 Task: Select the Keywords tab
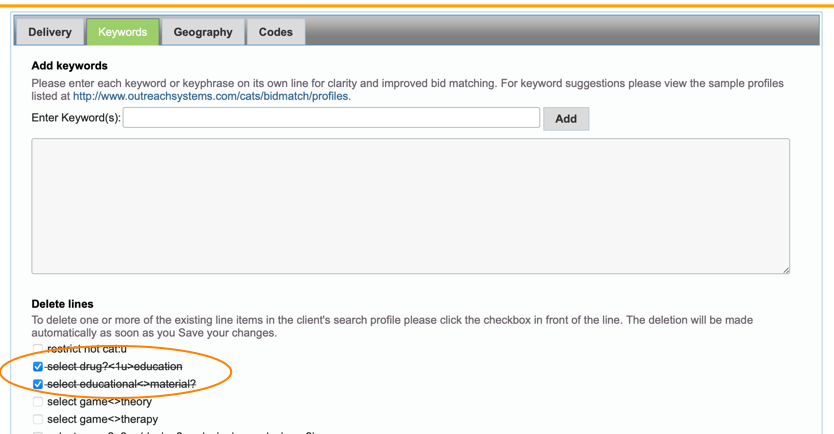click(123, 32)
